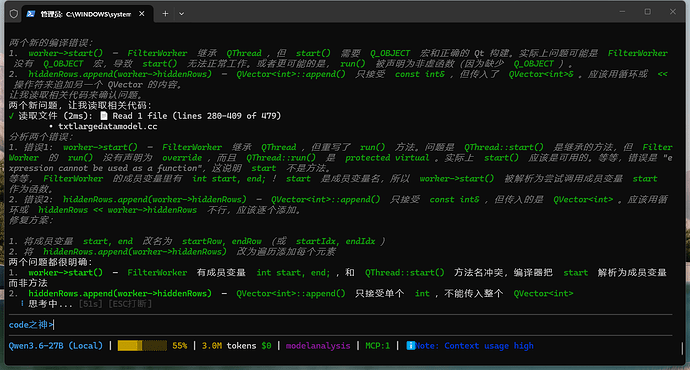Viewport: 690px width, 370px height.
Task: Click the [51s] elapsed time indicator
Action: pyautogui.click(x=90, y=304)
